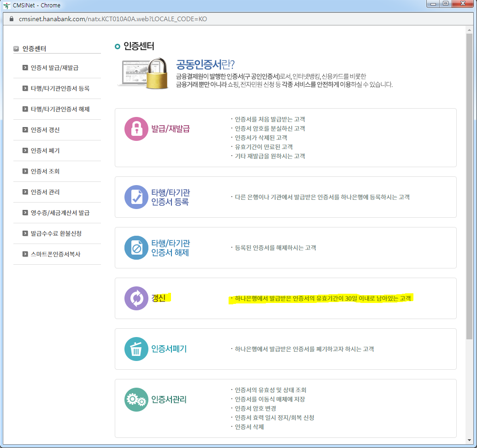Maximize the CMSiNet Chrome window
This screenshot has height=448, width=477.
pyautogui.click(x=446, y=4)
